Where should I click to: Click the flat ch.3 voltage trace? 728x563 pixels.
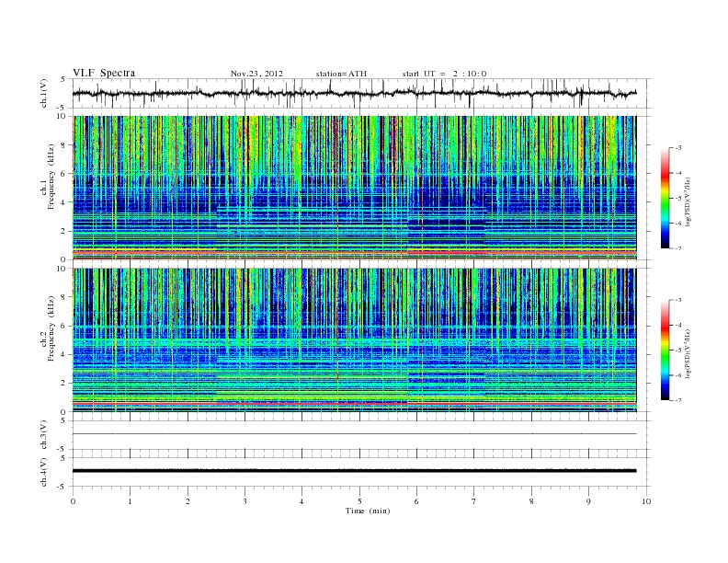[355, 434]
